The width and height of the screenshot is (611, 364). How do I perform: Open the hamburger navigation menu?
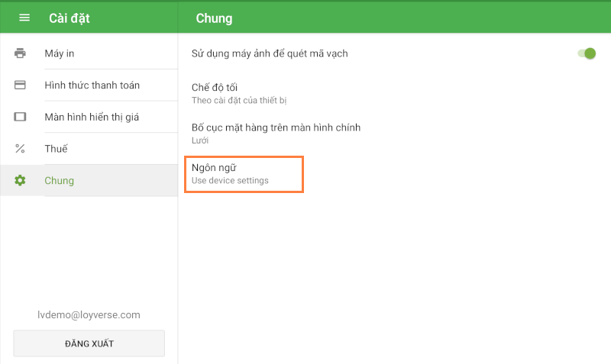pyautogui.click(x=24, y=18)
